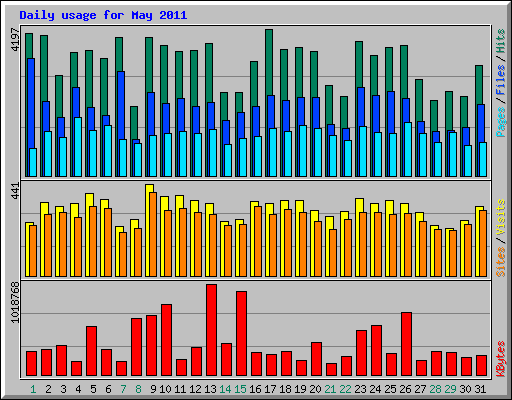The width and height of the screenshot is (512, 400).
Task: Click the cyan Pages bar for day 4
Action: coord(78,147)
